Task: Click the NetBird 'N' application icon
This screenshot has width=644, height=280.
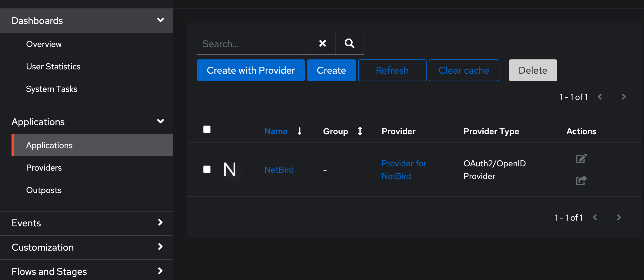Action: click(x=230, y=169)
